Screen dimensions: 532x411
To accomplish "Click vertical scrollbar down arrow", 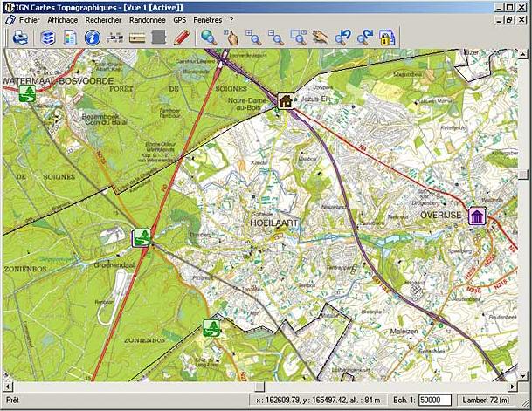I will pyautogui.click(x=522, y=375).
